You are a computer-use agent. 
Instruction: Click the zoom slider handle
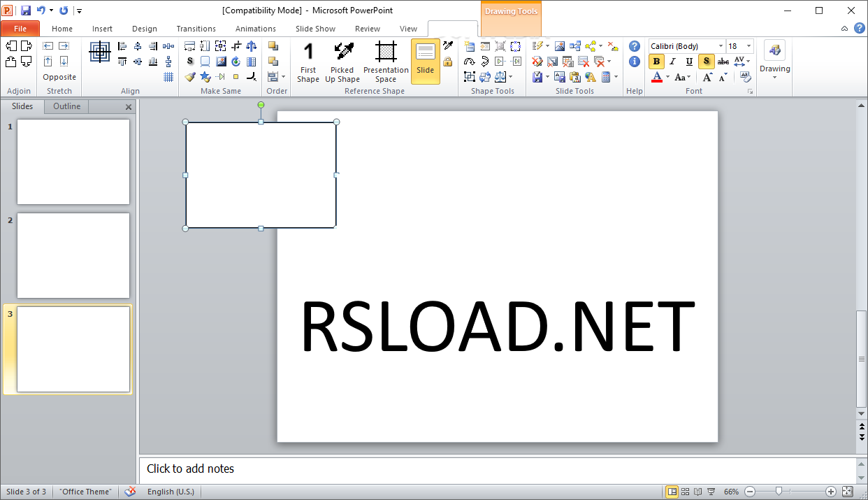coord(779,492)
